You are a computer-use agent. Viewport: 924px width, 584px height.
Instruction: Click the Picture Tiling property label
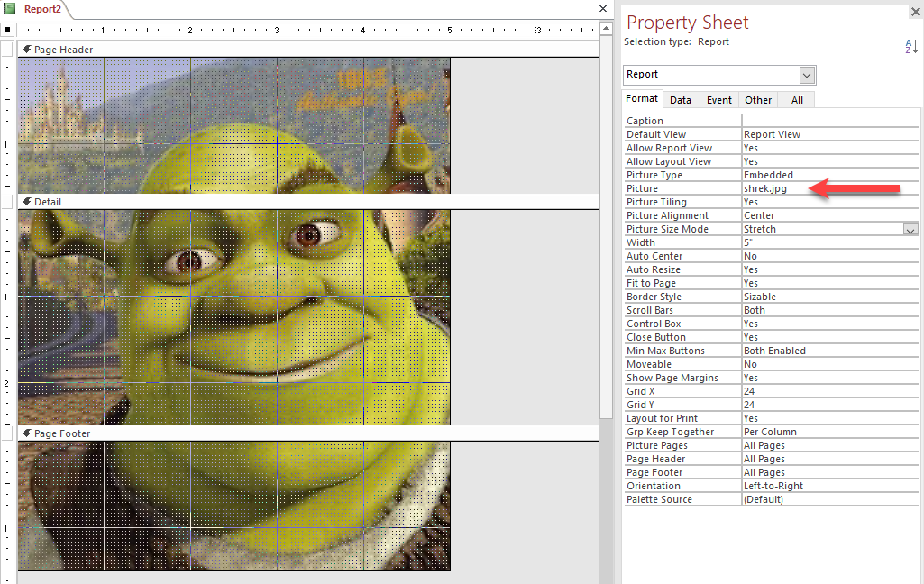(656, 202)
